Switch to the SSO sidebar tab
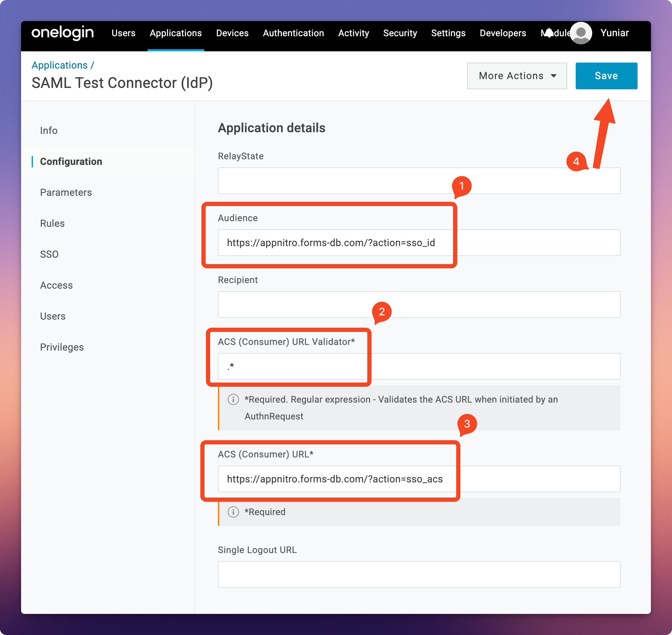672x635 pixels. point(49,254)
